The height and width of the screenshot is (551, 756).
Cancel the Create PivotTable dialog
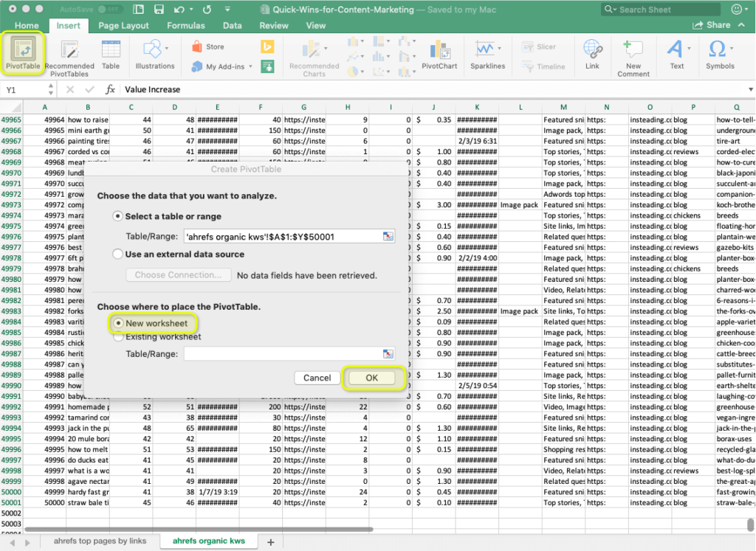(317, 378)
